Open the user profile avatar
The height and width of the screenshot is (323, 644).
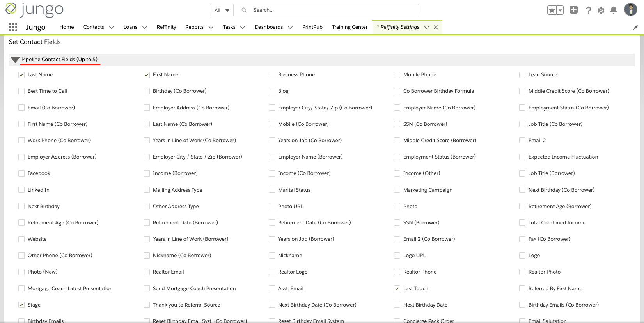pos(630,10)
